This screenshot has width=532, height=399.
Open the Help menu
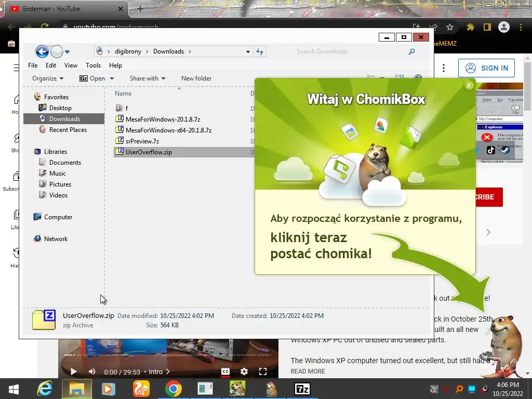(x=115, y=65)
